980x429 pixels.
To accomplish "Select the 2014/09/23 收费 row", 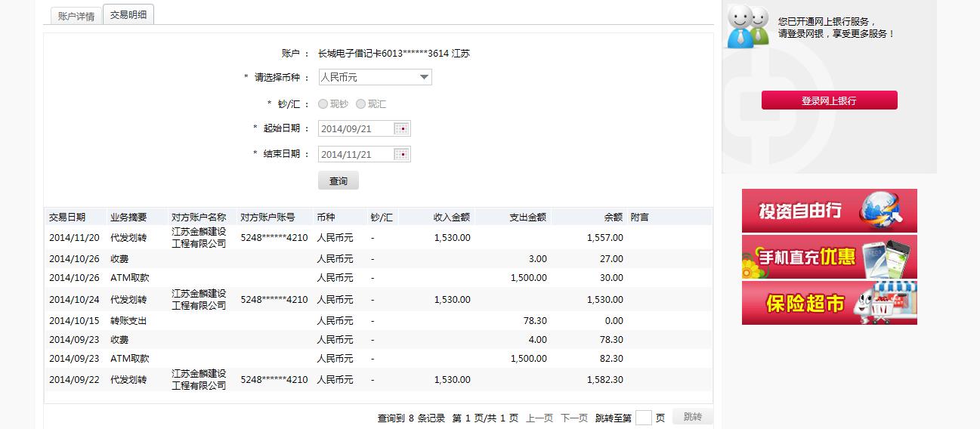I will (x=378, y=340).
